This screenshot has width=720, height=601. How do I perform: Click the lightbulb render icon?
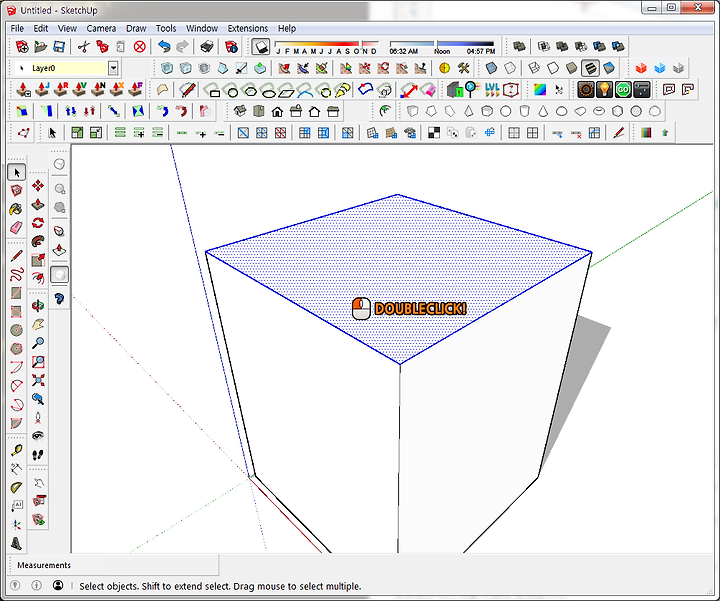pyautogui.click(x=604, y=90)
